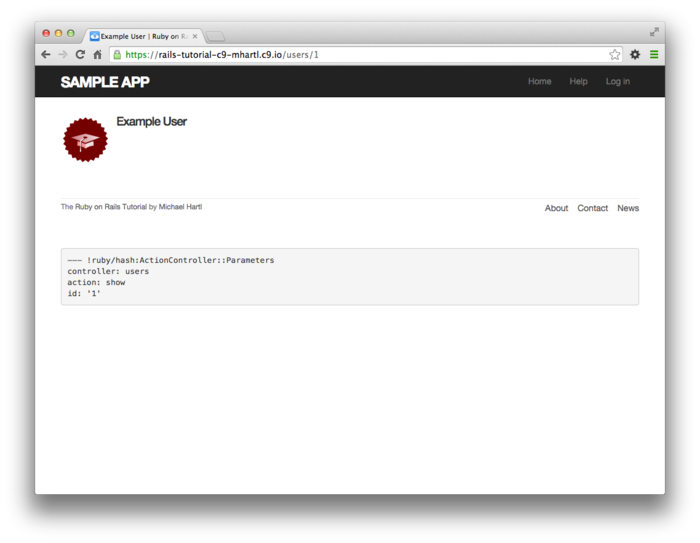The image size is (700, 543).
Task: Close the Example User tab
Action: (x=196, y=36)
